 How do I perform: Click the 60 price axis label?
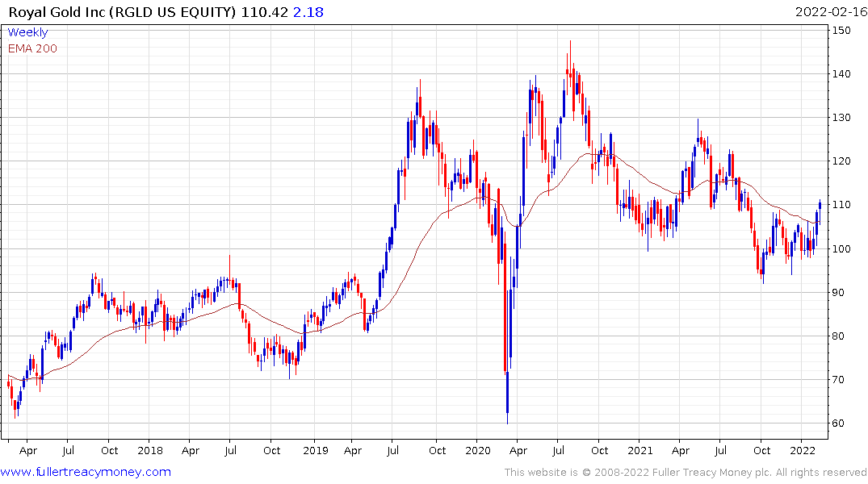coord(838,423)
